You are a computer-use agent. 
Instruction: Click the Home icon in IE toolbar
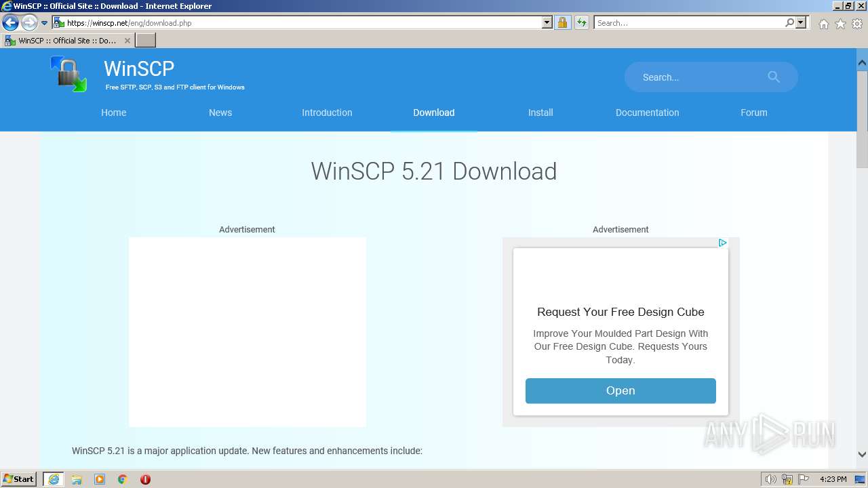tap(823, 24)
